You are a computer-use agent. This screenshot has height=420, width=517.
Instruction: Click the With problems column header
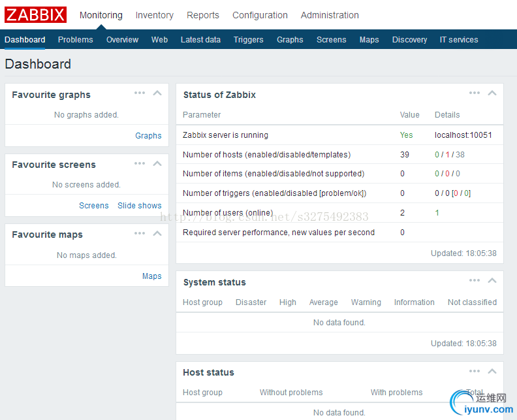coord(396,393)
